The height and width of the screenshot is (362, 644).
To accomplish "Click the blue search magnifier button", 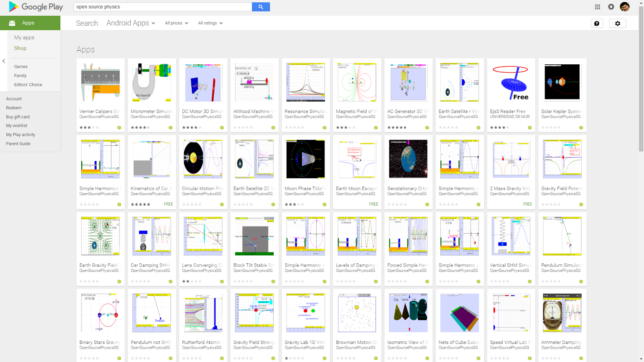I will [x=261, y=7].
